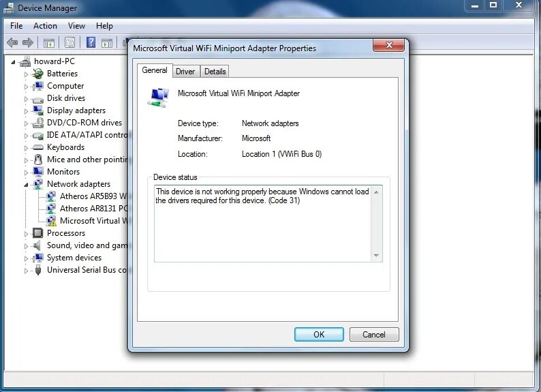The height and width of the screenshot is (392, 541).
Task: Select the howard-PC label
Action: tap(55, 61)
